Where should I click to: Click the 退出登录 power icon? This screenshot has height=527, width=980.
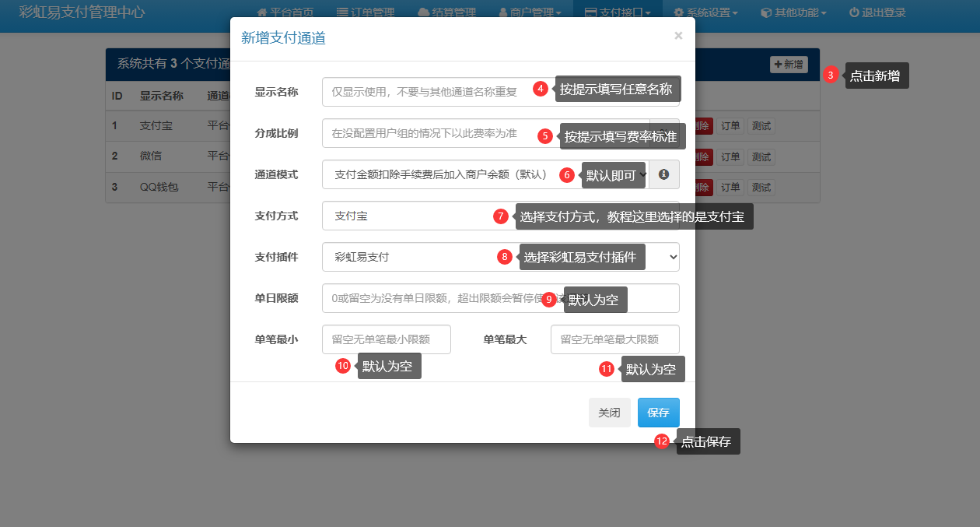(x=854, y=12)
